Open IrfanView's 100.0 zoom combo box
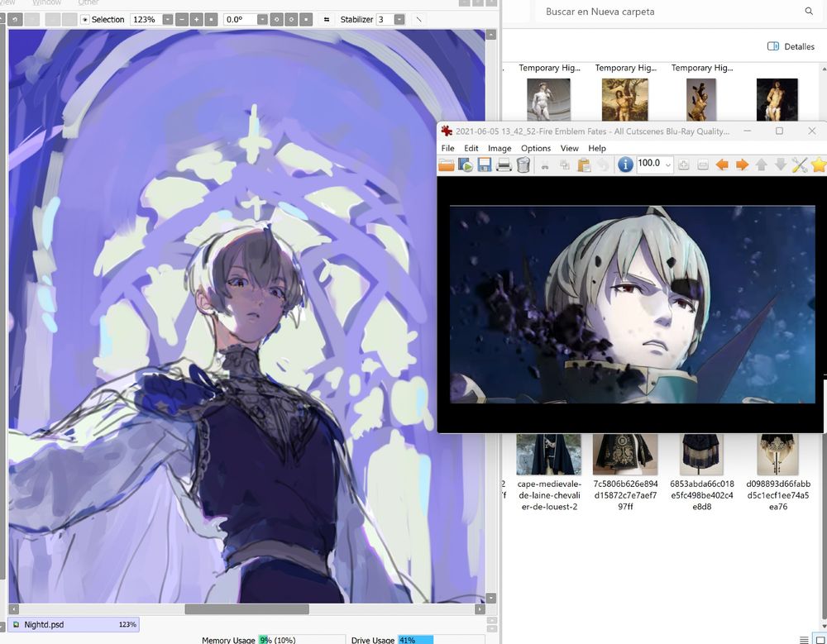Viewport: 827px width, 644px height. (654, 164)
